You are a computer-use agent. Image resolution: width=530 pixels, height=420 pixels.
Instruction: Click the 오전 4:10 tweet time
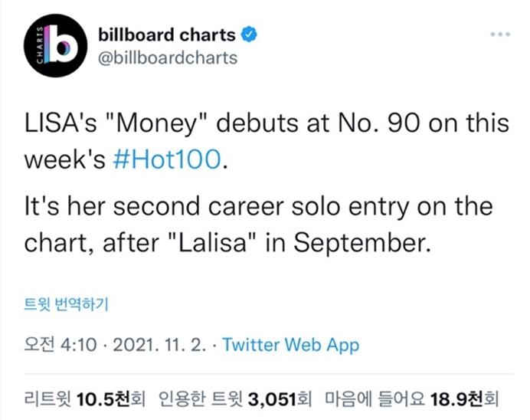(61, 346)
